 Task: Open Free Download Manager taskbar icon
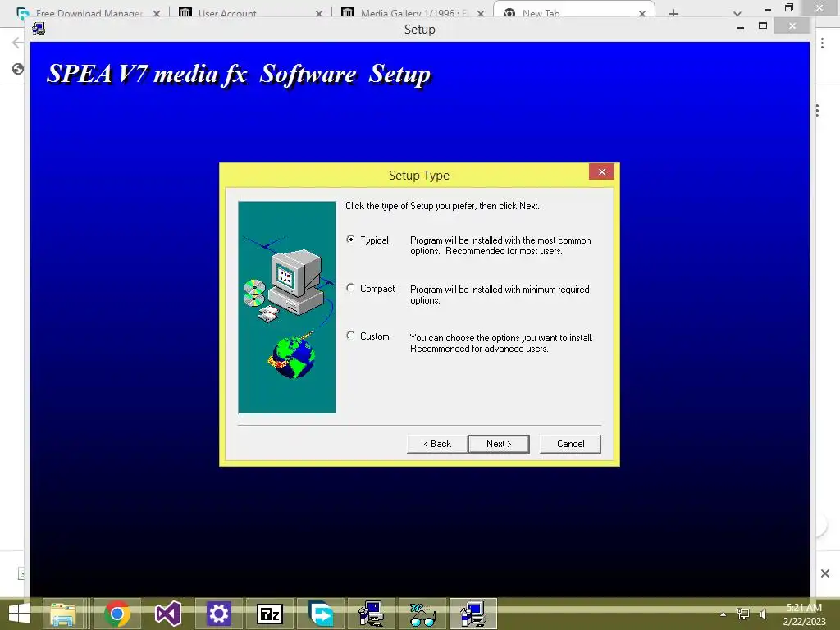tap(321, 614)
